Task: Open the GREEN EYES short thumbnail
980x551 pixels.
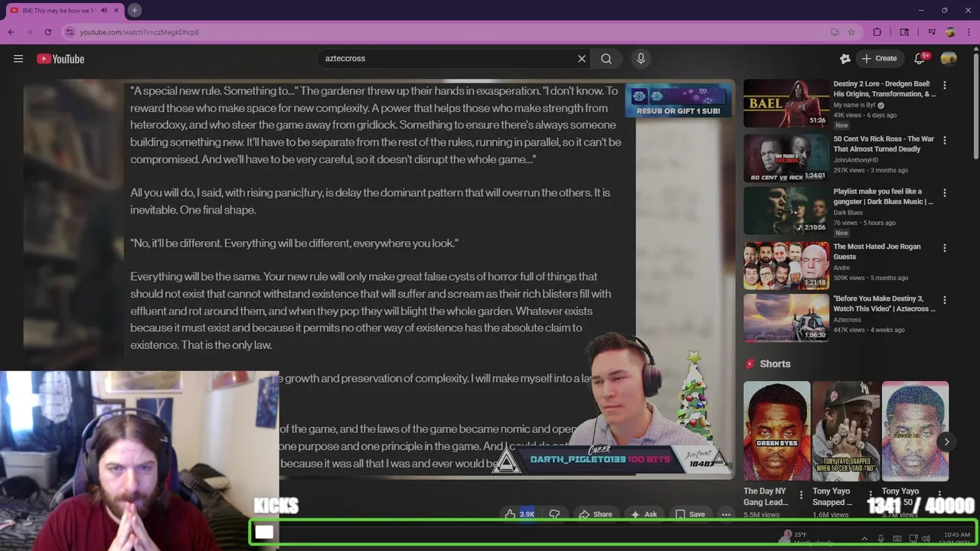Action: 776,431
